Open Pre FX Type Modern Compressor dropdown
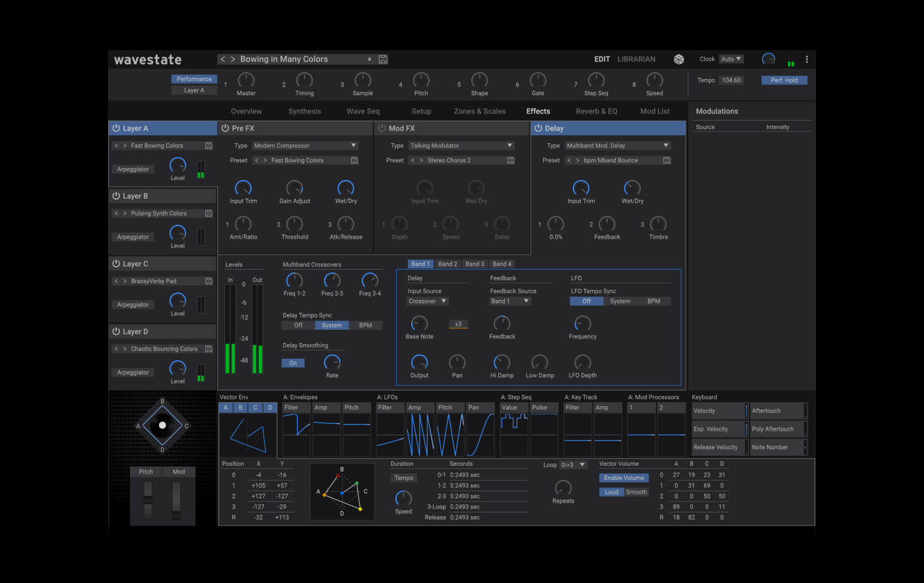 pos(305,146)
